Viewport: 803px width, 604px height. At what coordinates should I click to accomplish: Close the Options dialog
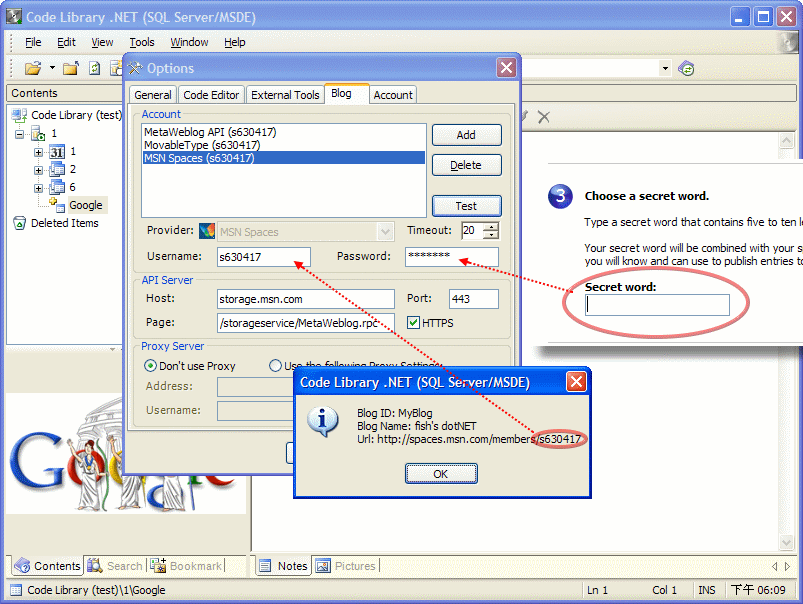(506, 68)
